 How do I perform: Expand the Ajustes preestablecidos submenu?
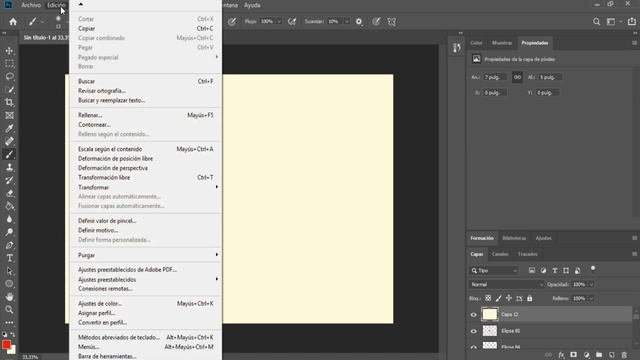[146, 279]
